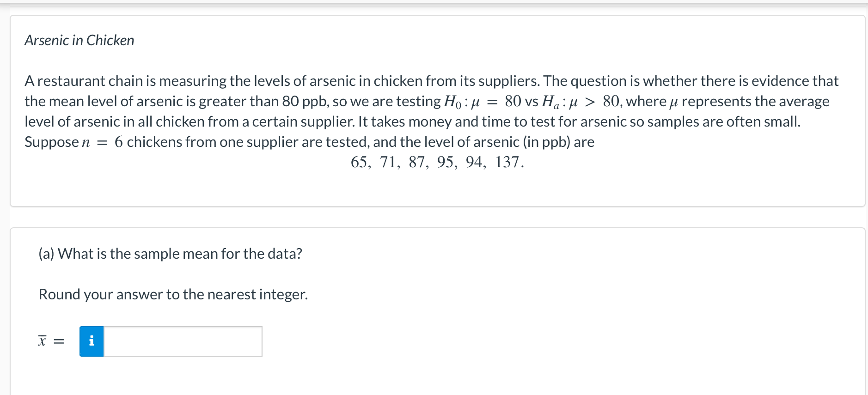Click the text 'Suppose' before the sample size
This screenshot has height=395, width=868.
pos(52,142)
